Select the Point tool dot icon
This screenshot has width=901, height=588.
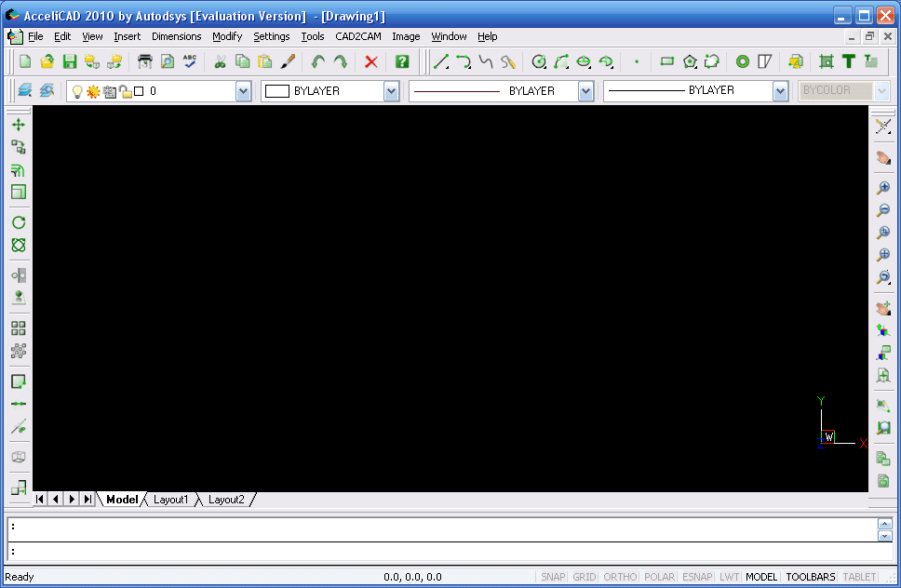tap(636, 61)
